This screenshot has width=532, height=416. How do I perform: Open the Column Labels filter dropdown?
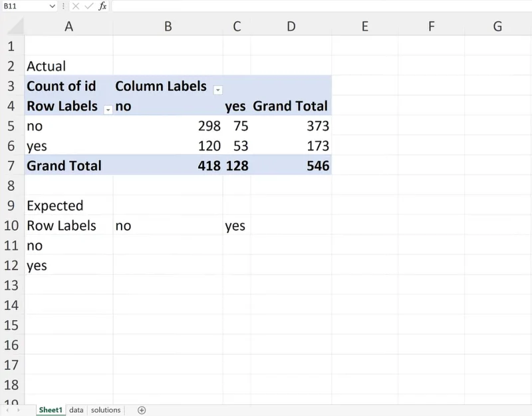coord(218,90)
